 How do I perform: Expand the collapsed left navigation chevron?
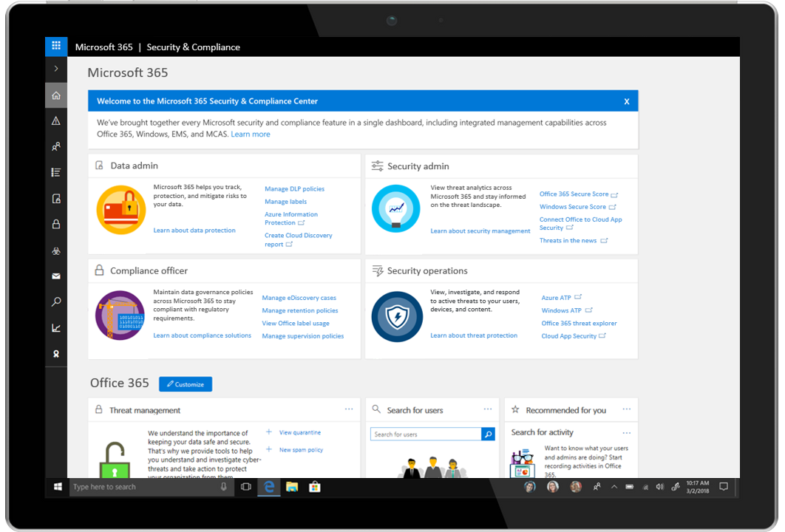pos(56,68)
